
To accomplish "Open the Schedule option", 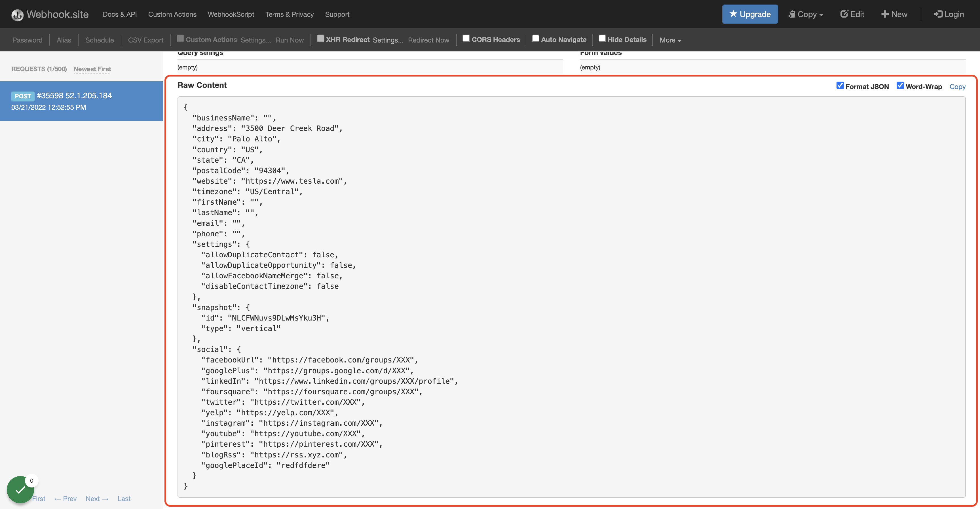I will 100,40.
